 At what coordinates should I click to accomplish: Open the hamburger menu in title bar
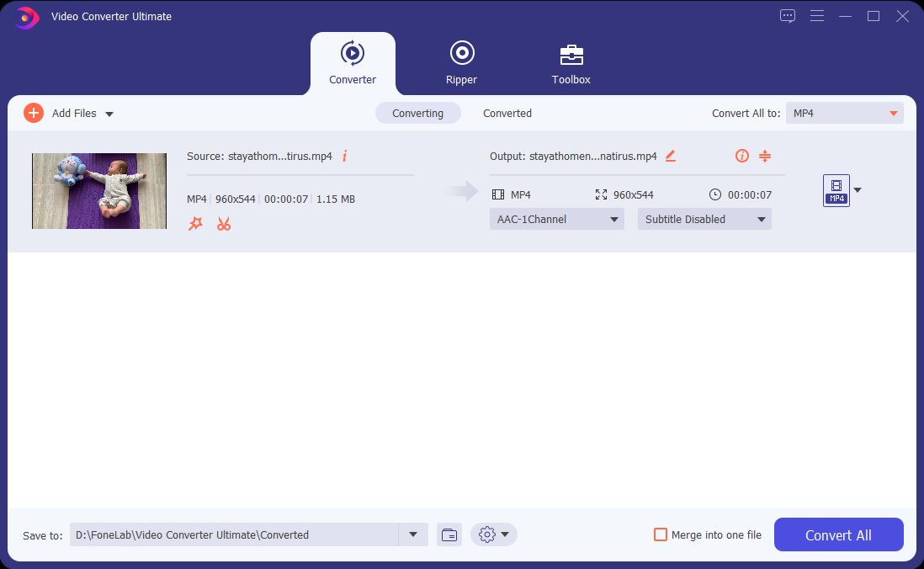pyautogui.click(x=816, y=16)
